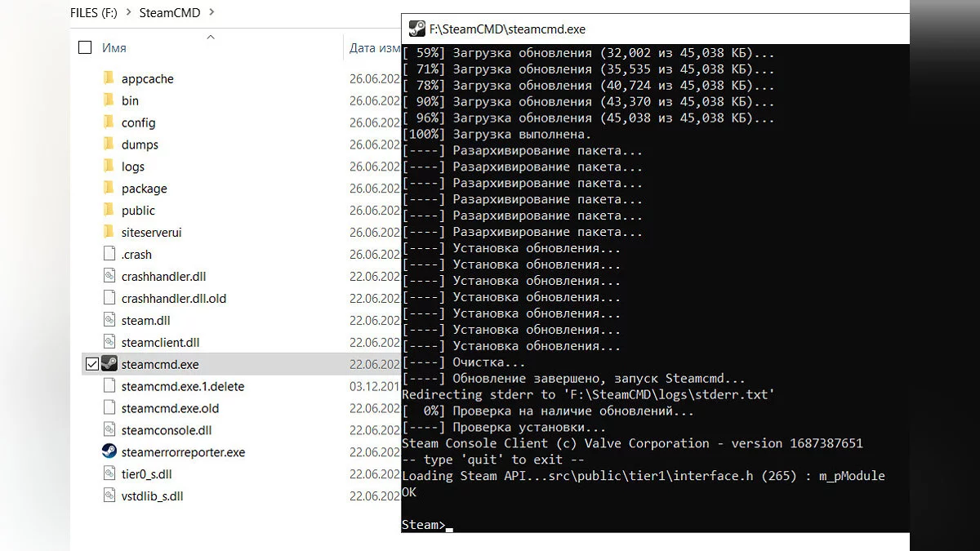Viewport: 980px width, 551px height.
Task: Click the crashhandler.dll.old file icon
Action: coord(109,298)
